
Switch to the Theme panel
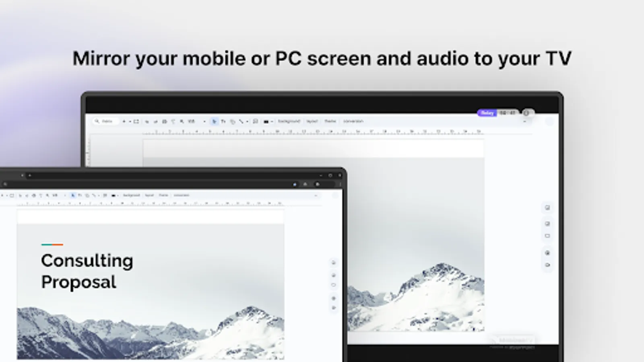point(330,121)
